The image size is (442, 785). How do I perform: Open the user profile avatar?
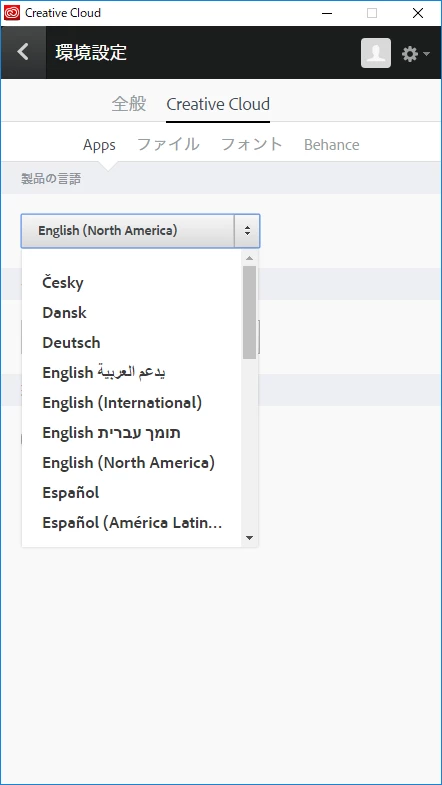pyautogui.click(x=375, y=53)
